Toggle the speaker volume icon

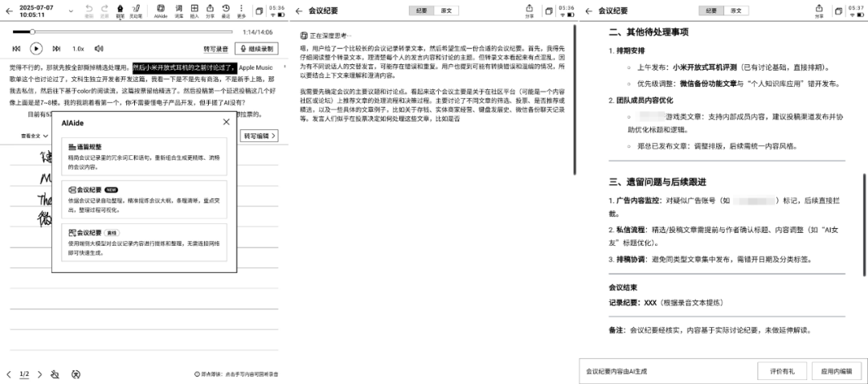pyautogui.click(x=99, y=49)
